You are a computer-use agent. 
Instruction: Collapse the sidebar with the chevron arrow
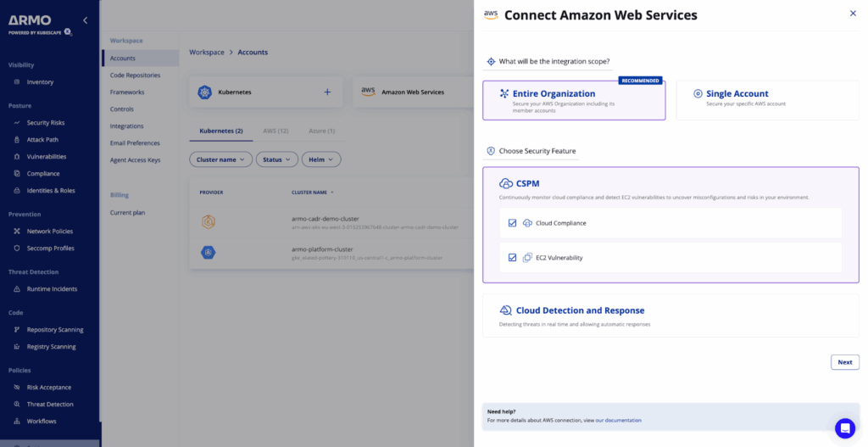[x=85, y=20]
